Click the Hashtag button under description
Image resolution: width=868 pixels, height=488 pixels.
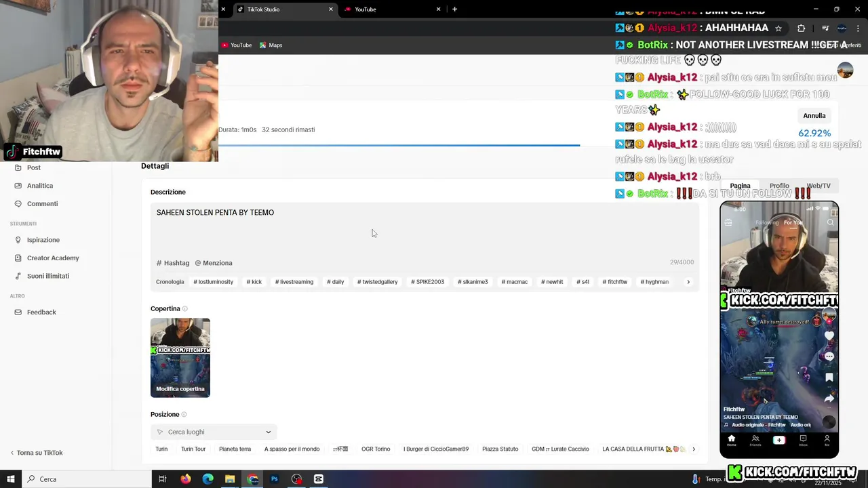(x=173, y=263)
